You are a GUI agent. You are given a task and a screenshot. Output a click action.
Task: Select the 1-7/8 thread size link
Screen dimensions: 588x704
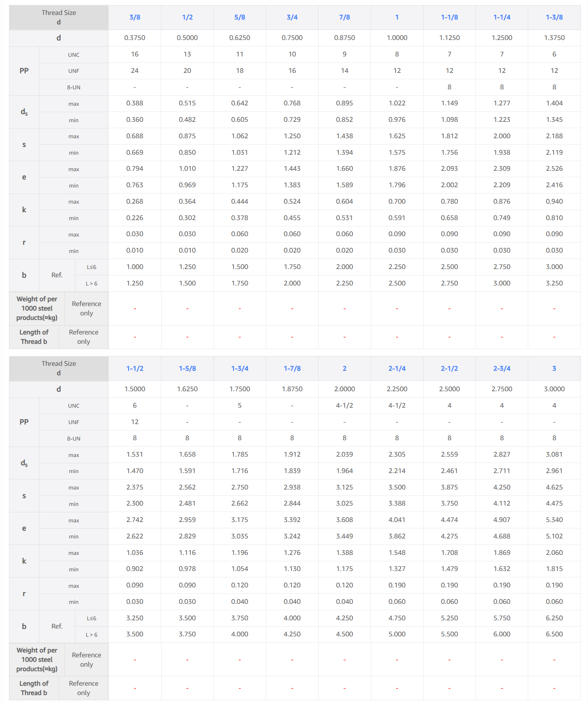(x=292, y=368)
